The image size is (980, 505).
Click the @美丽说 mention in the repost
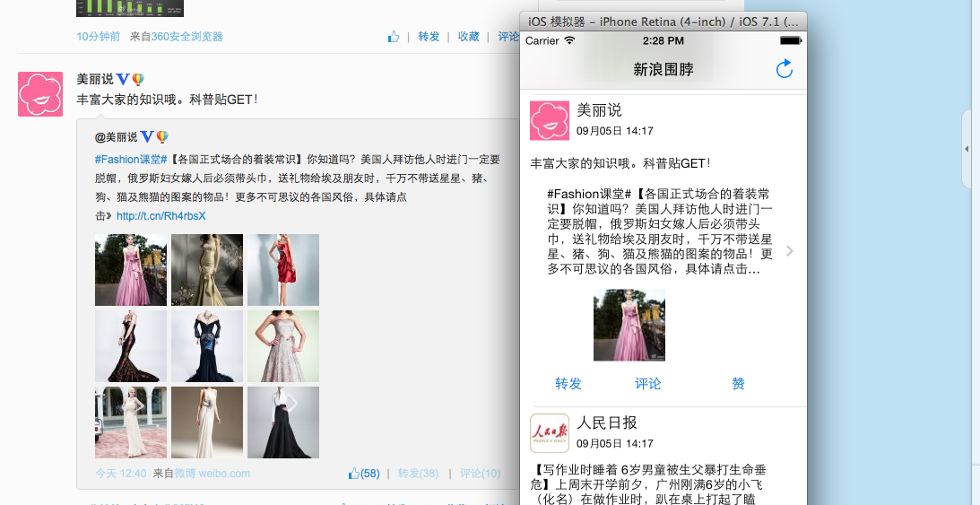(117, 137)
